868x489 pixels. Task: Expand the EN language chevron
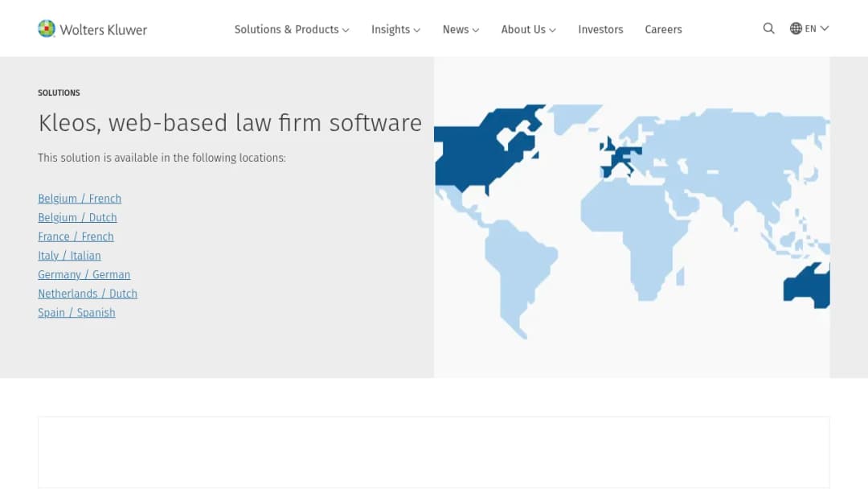(825, 28)
